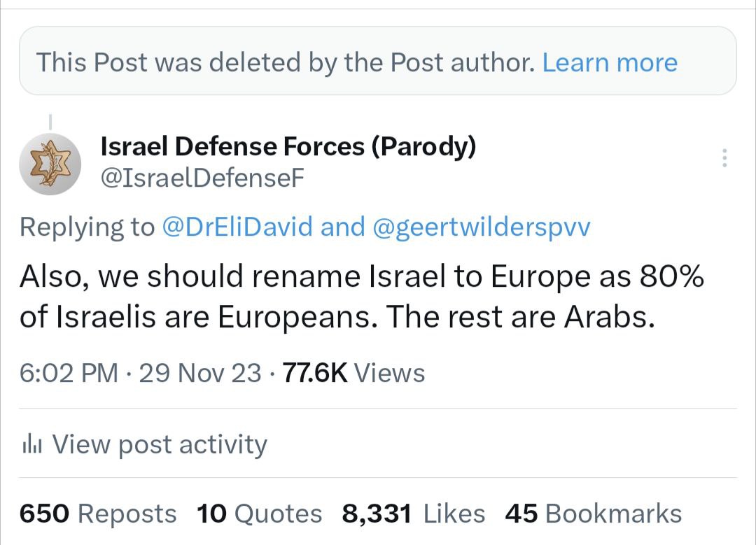Show the 10 Quotes list
The width and height of the screenshot is (756, 545).
click(x=260, y=514)
